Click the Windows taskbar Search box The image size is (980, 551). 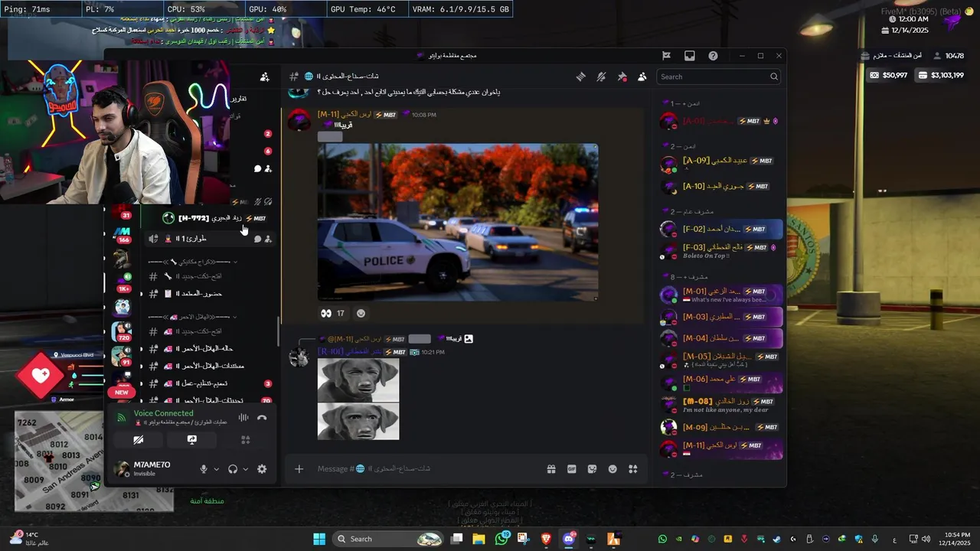point(389,539)
